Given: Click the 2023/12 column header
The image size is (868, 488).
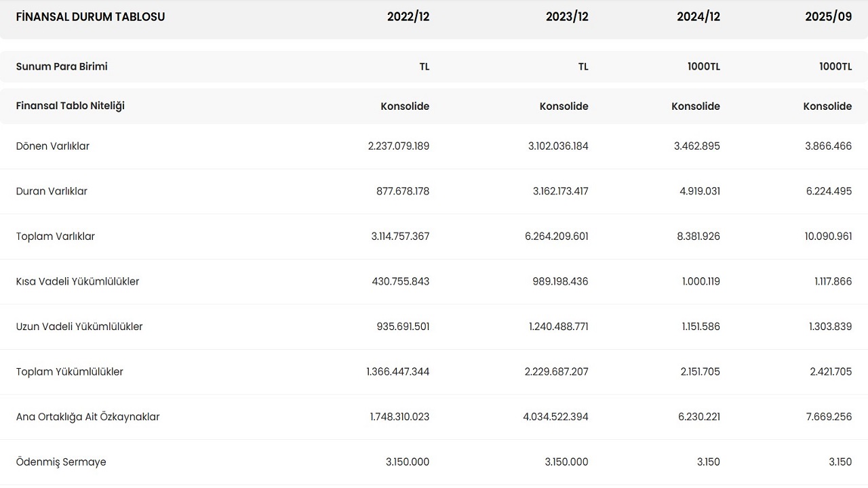Looking at the screenshot, I should [566, 17].
